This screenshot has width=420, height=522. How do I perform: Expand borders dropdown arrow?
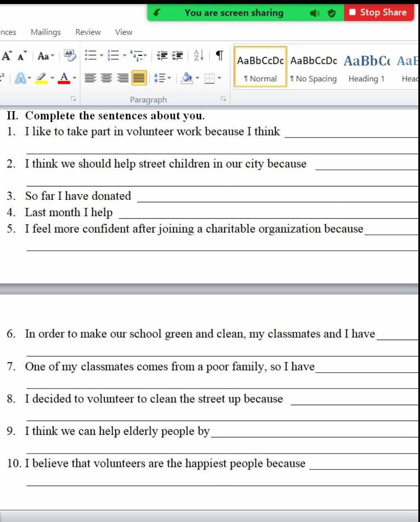click(219, 78)
